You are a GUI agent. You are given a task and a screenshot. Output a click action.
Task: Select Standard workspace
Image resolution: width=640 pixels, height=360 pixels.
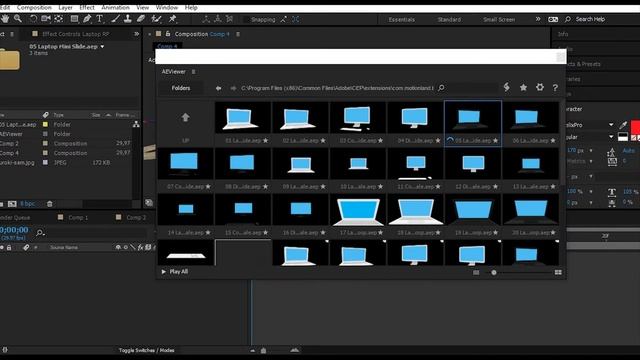449,20
